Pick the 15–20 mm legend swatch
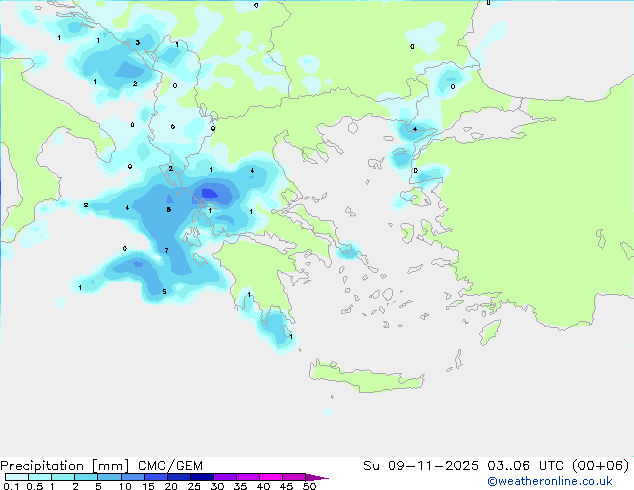This screenshot has width=634, height=490. click(156, 477)
